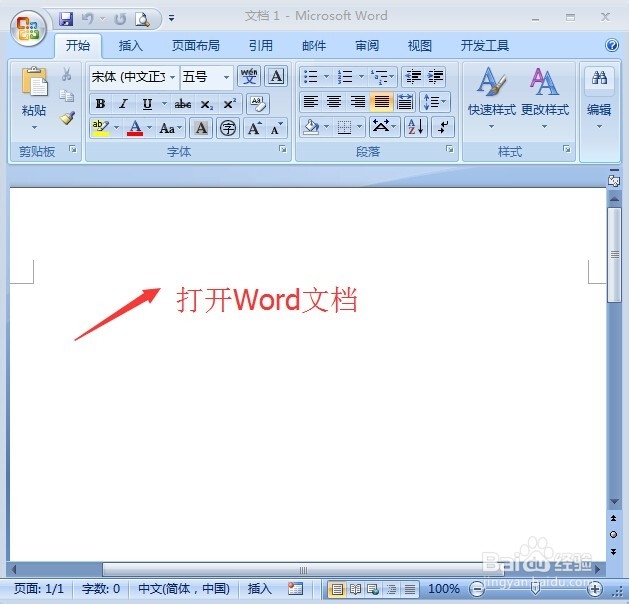Open the 剪贴板 dialog launcher
629x604 pixels.
coord(73,149)
